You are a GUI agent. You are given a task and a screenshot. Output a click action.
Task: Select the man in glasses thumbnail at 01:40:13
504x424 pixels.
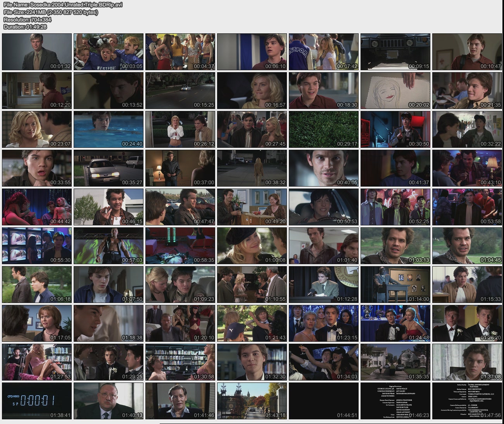pos(108,401)
